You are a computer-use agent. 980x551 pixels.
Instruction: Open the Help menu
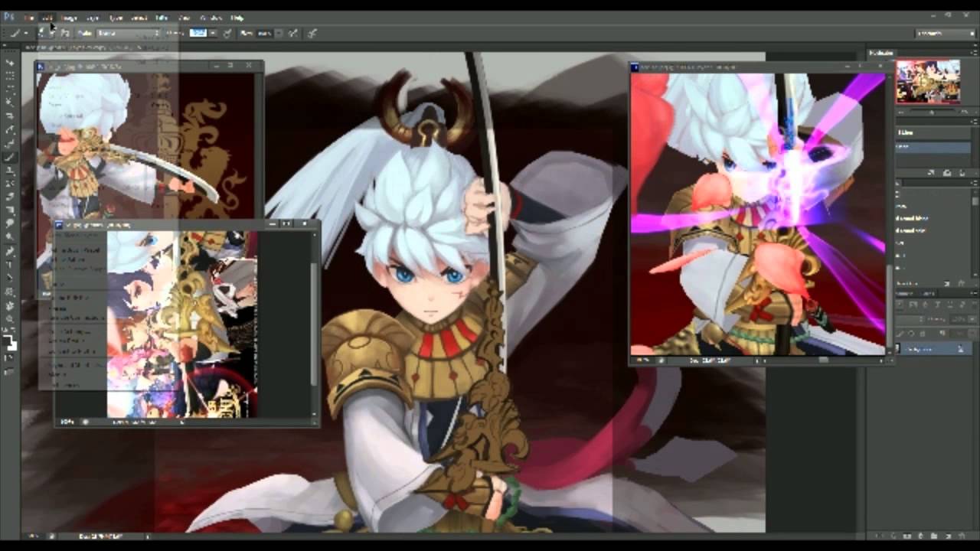(237, 17)
